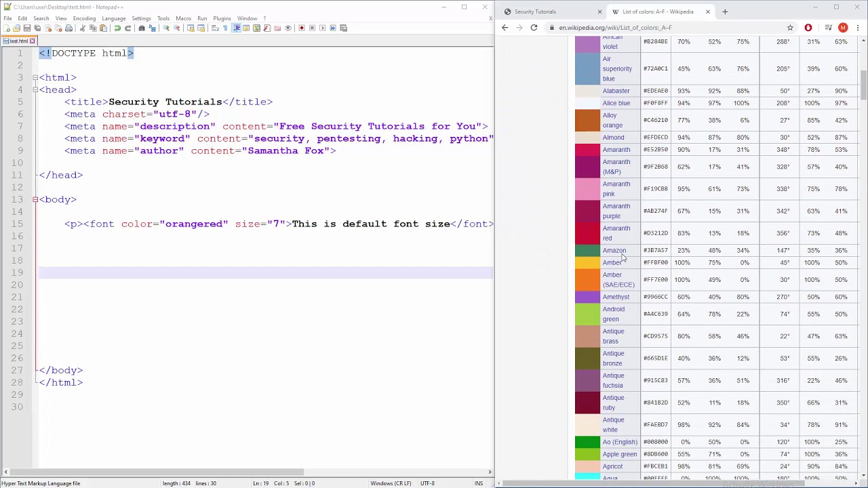Show the Document Map panel icon

(x=257, y=28)
